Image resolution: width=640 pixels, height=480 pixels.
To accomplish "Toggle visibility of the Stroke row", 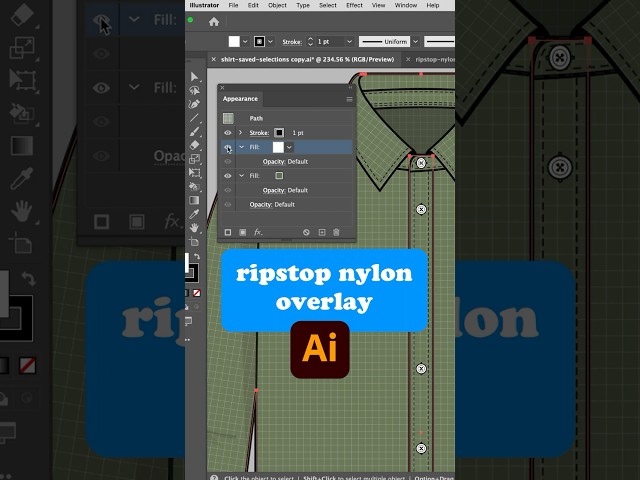I will tap(228, 133).
